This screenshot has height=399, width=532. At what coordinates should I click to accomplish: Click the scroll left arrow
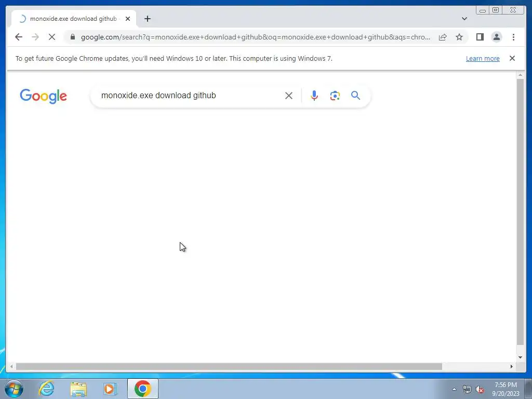(x=11, y=366)
